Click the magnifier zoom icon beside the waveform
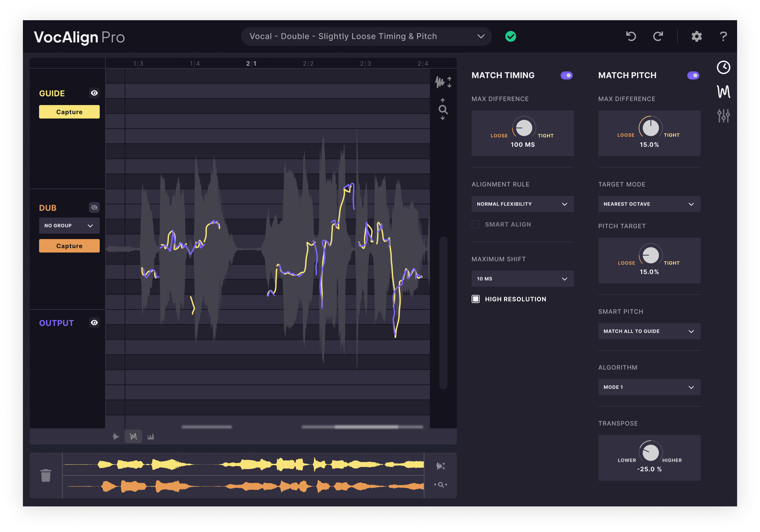This screenshot has width=760, height=532. click(x=443, y=108)
